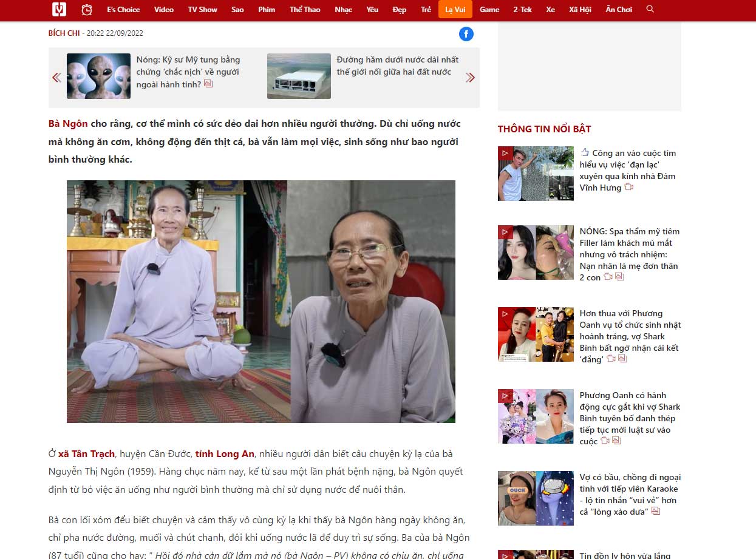
Task: Open Vợ có bầu chồng ngoại tình headline
Action: click(630, 494)
